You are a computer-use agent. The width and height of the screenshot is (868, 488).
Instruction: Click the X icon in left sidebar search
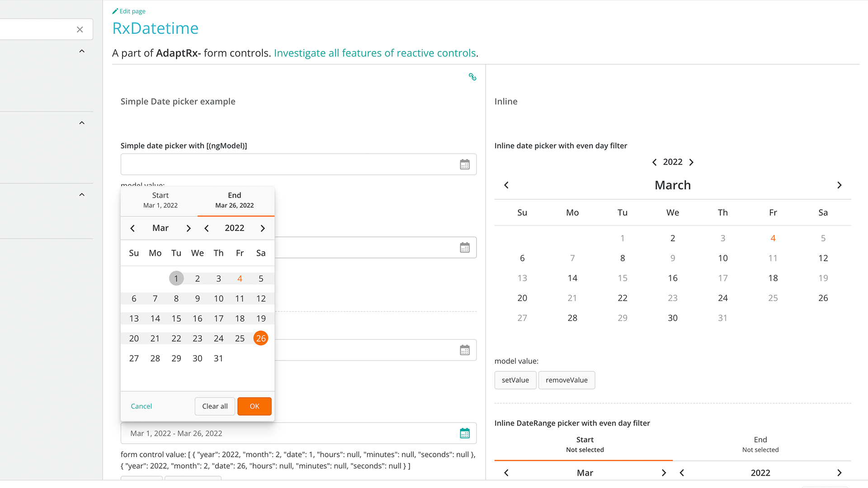[x=80, y=30]
